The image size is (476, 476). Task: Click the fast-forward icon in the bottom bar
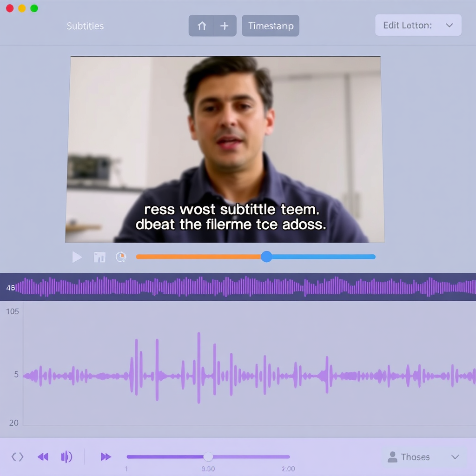106,457
